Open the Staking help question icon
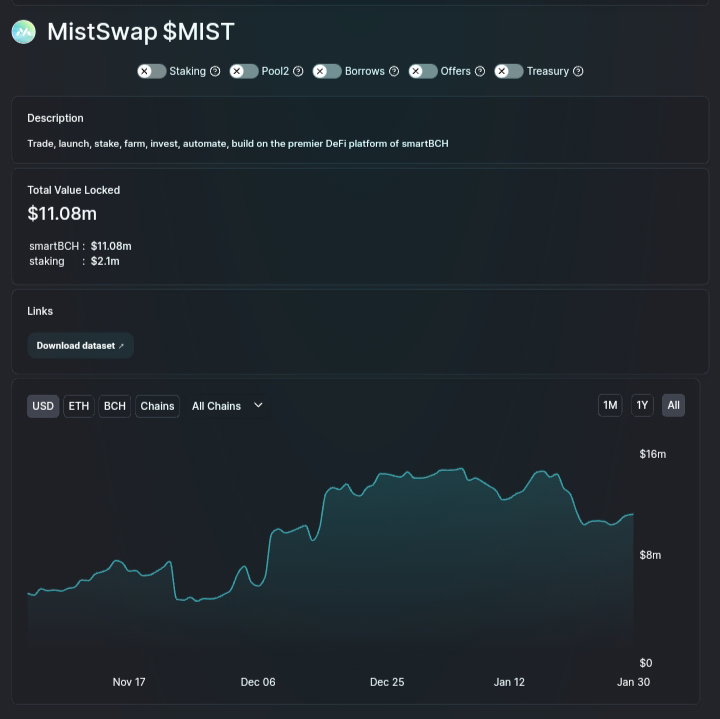 pyautogui.click(x=215, y=71)
